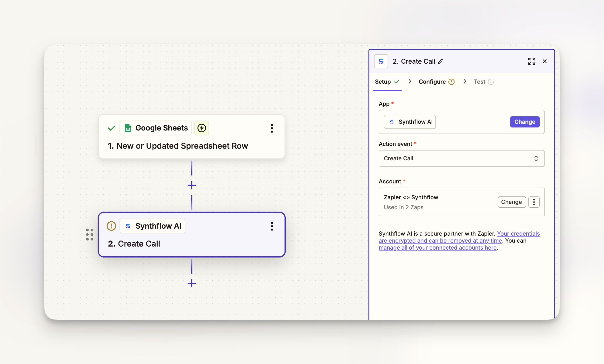Open account options three-dot menu
The image size is (604, 364).
(x=534, y=202)
